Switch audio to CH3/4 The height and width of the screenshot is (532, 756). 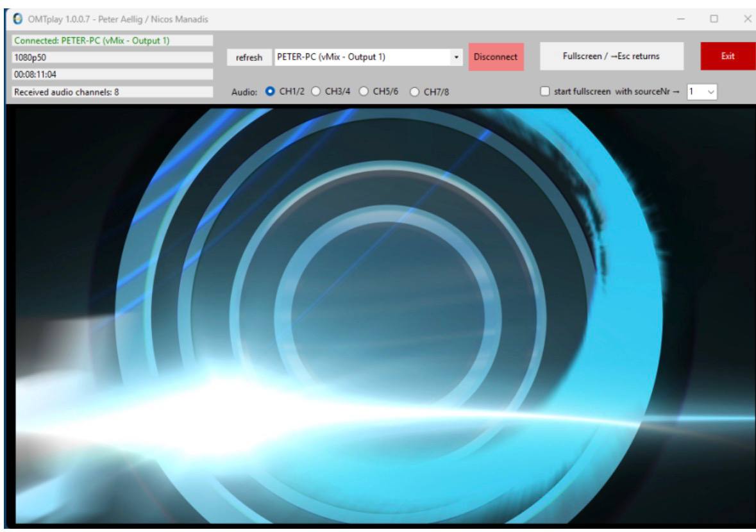315,92
